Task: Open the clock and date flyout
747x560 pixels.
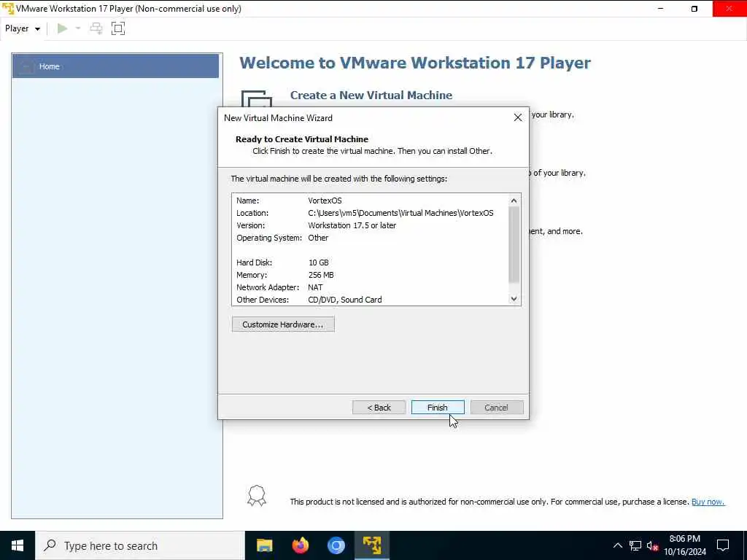Action: pyautogui.click(x=685, y=545)
